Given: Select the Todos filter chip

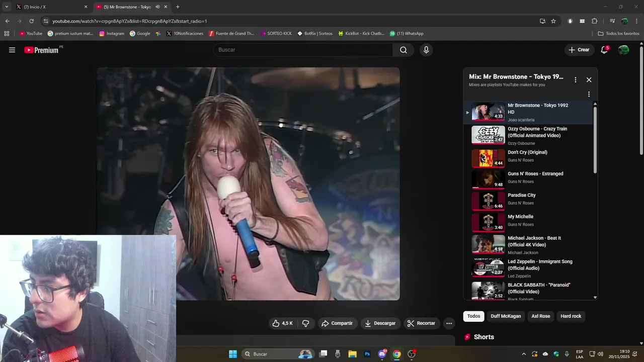Looking at the screenshot, I should 473,316.
